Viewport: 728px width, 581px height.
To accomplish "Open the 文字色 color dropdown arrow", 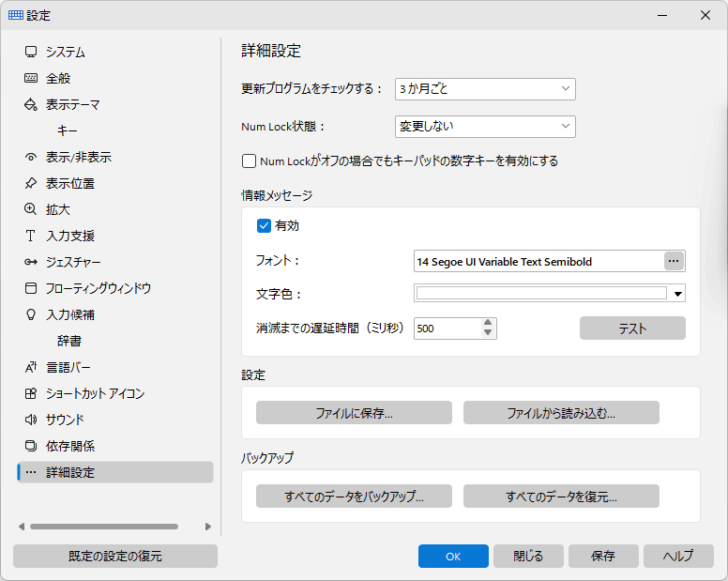I will (678, 294).
